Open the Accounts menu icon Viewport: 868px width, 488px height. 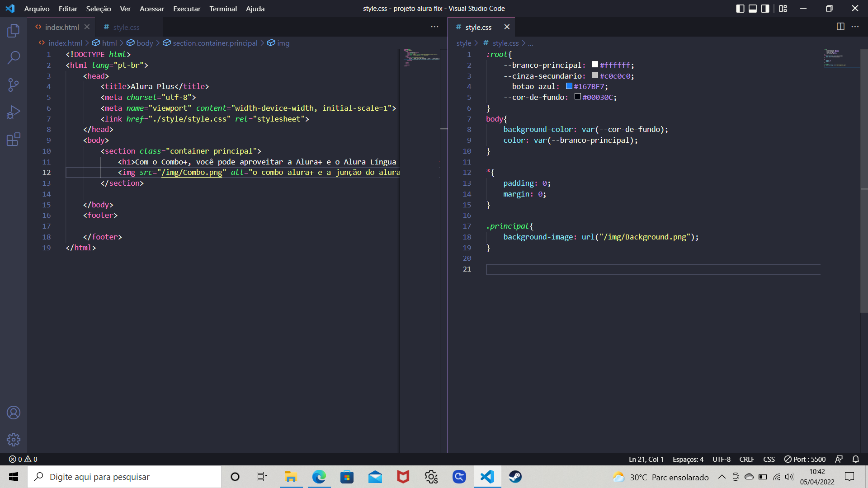pos(14,413)
